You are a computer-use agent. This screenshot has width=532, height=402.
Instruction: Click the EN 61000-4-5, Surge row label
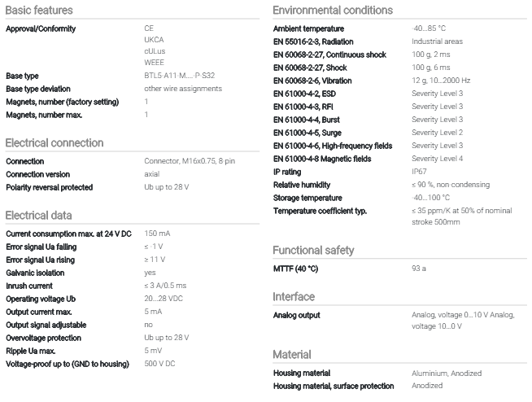[307, 133]
